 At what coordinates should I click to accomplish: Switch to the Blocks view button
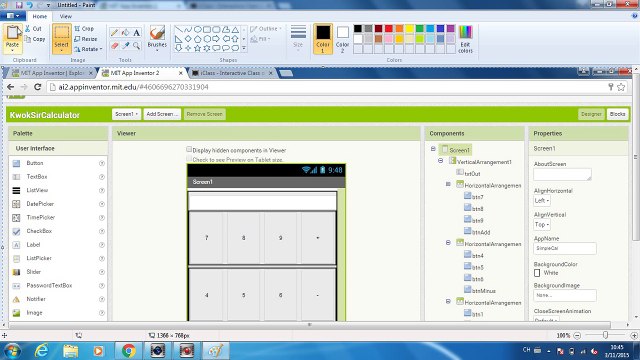617,114
